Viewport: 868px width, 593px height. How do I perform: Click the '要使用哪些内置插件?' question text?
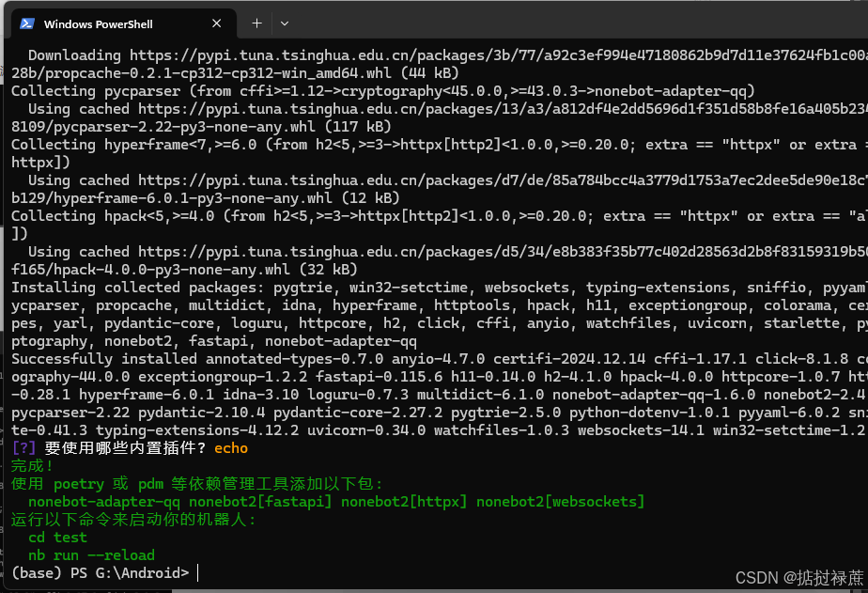125,448
